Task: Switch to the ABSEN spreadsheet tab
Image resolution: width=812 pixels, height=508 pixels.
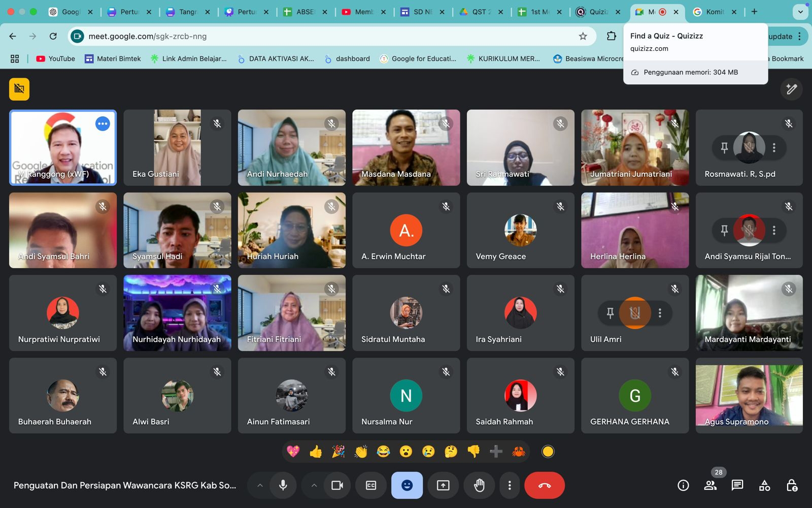Action: pyautogui.click(x=306, y=12)
